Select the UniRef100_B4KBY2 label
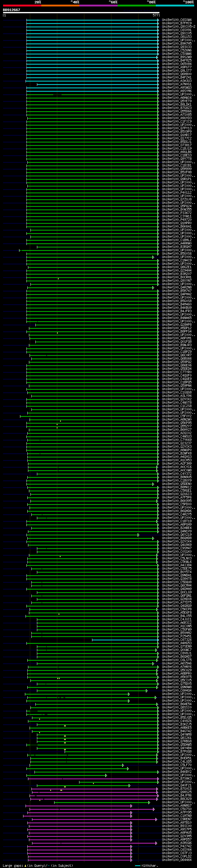197x868 pixels. pyautogui.click(x=177, y=772)
